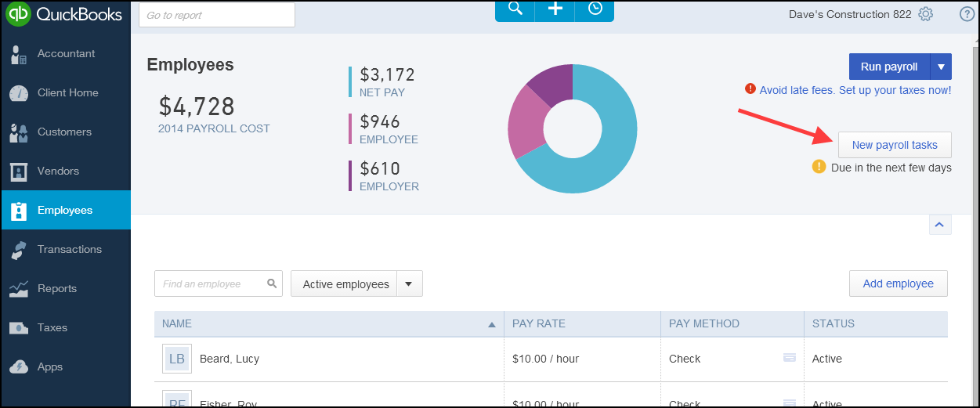Click the Transactions sidebar icon
Viewport: 980px width, 408px height.
[19, 250]
